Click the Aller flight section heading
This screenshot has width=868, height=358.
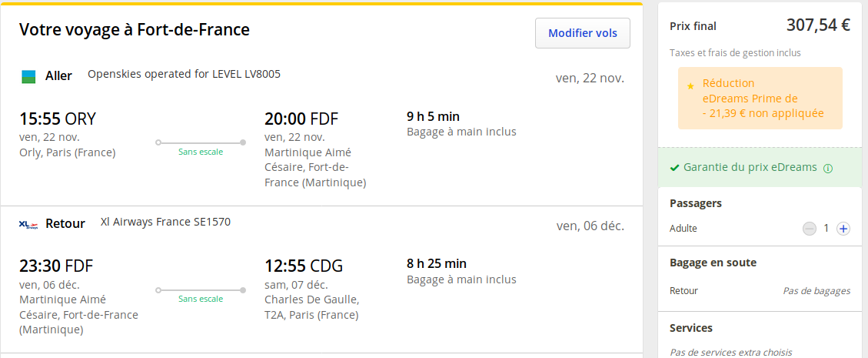coord(59,75)
